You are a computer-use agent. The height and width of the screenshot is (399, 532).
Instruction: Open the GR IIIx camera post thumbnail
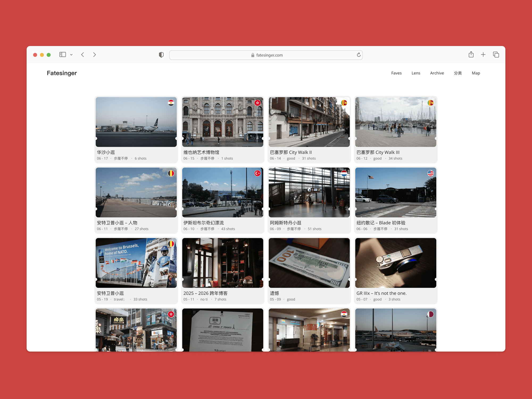(x=396, y=263)
